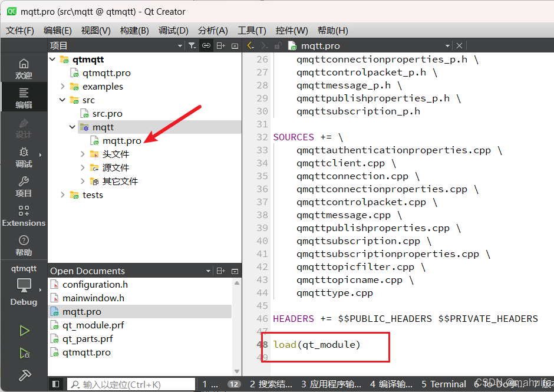Collapse the qtmqtt root project
554x392 pixels.
[52, 59]
